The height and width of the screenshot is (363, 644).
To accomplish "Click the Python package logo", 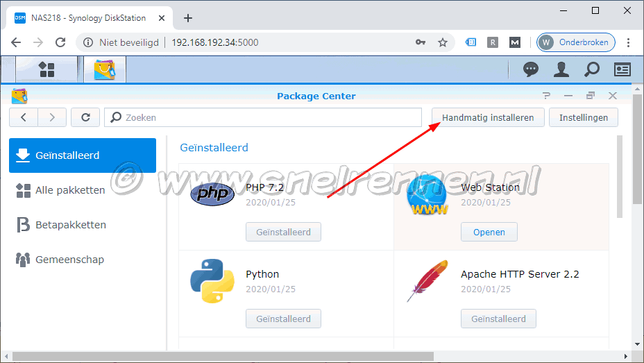I will (212, 281).
